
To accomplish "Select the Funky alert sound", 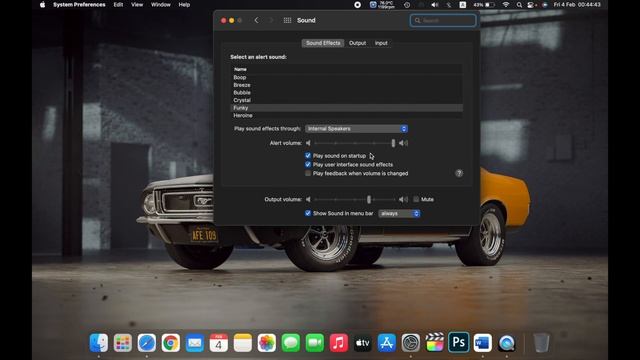I will coord(347,108).
